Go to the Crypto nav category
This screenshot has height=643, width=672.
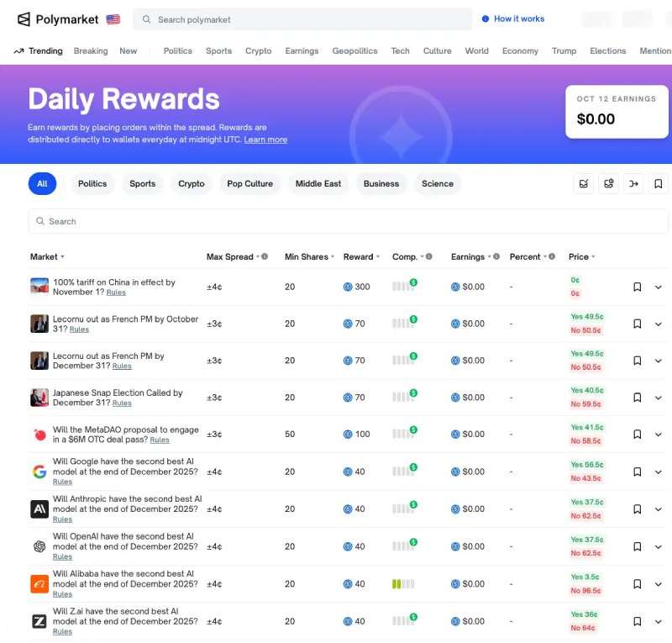(258, 50)
